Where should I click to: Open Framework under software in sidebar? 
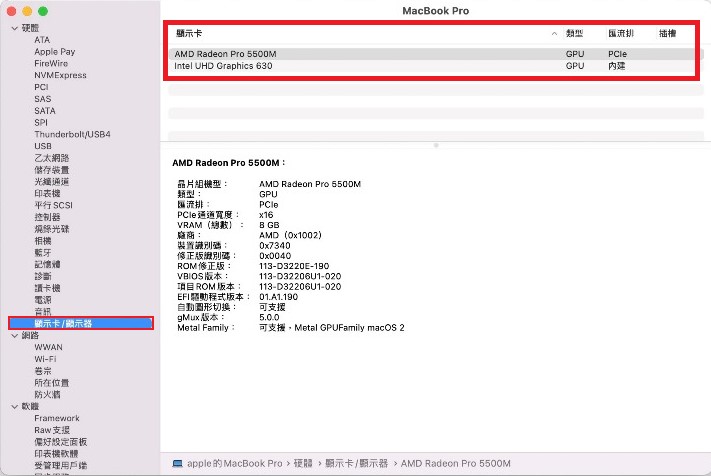pos(57,418)
